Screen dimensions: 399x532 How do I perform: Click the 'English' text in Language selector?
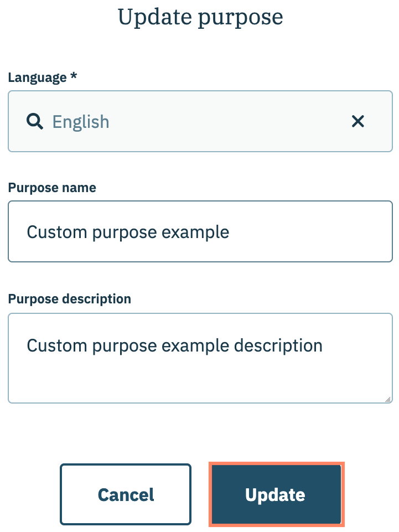point(81,122)
